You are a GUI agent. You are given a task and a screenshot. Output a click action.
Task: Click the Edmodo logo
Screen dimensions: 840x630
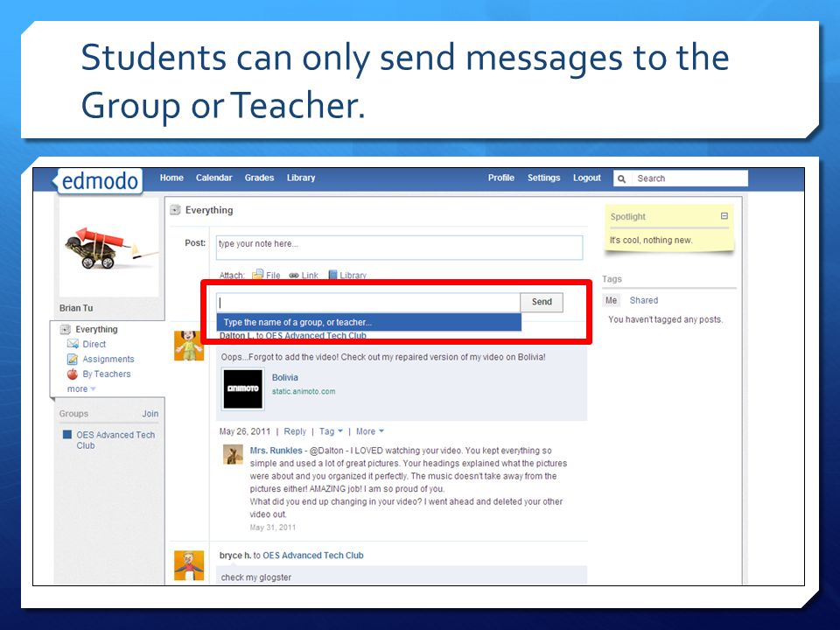(99, 181)
